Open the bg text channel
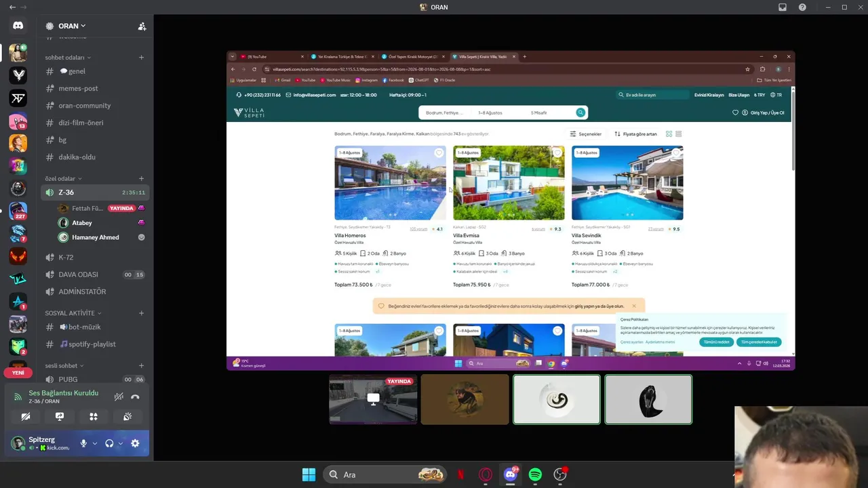This screenshot has height=488, width=868. [x=94, y=140]
